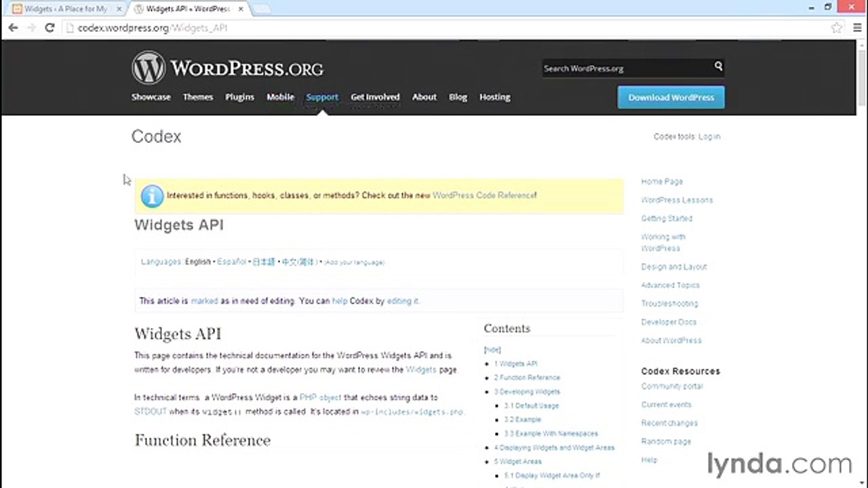Open the Showcase menu item
Viewport: 868px width, 488px height.
pos(151,97)
